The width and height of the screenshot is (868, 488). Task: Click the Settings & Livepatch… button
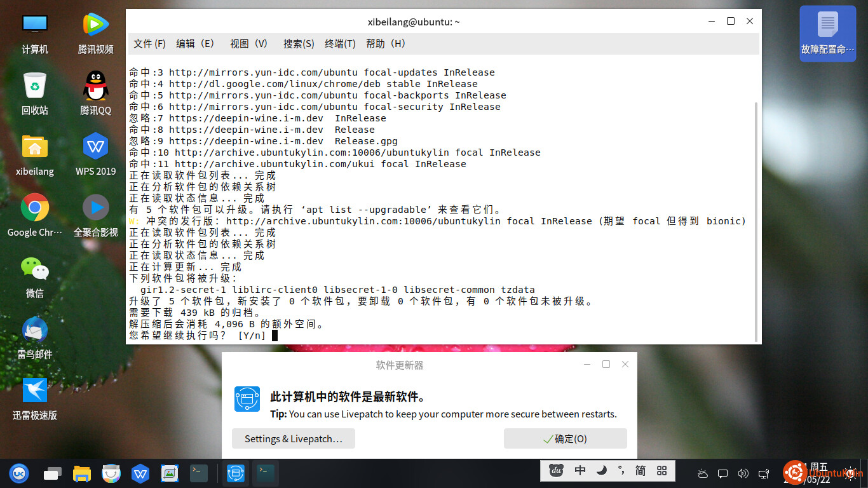(293, 439)
